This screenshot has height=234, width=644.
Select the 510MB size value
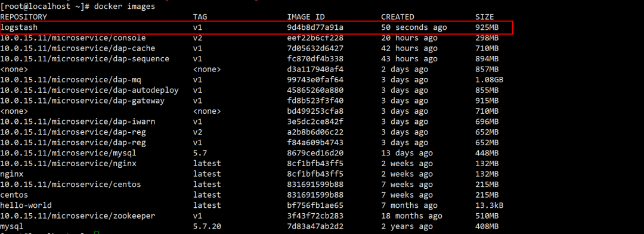487,216
